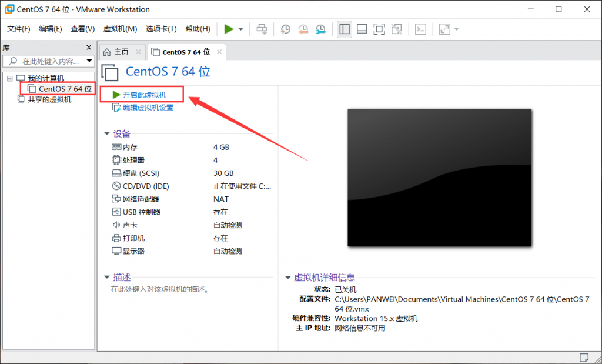Open the snapshot manager
602x364 pixels.
320,29
